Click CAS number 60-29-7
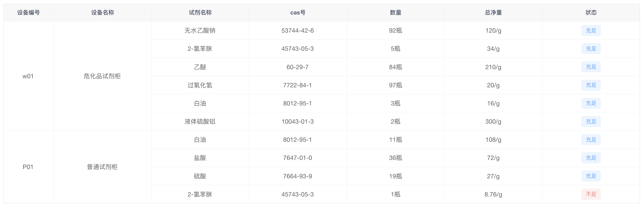This screenshot has width=644, height=208. [297, 67]
